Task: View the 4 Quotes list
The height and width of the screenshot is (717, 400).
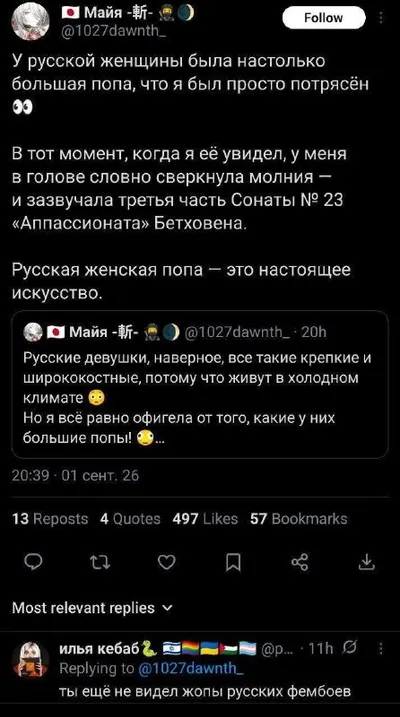Action: (x=130, y=519)
